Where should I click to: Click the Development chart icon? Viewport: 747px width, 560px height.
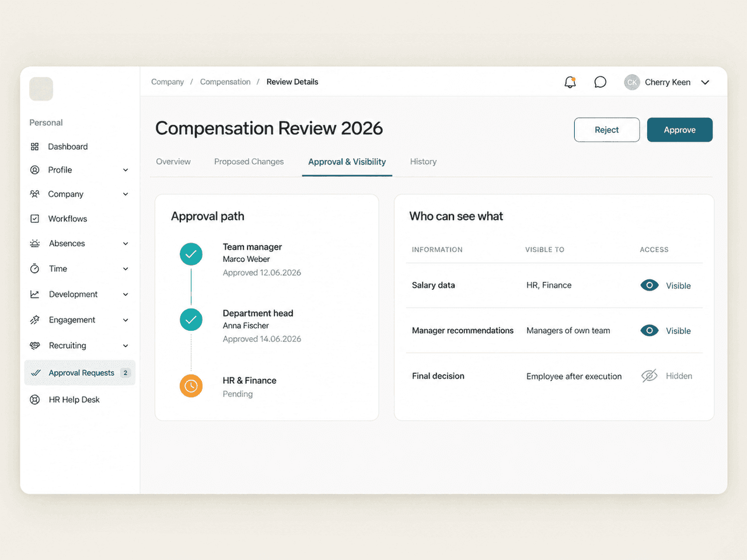pos(35,294)
